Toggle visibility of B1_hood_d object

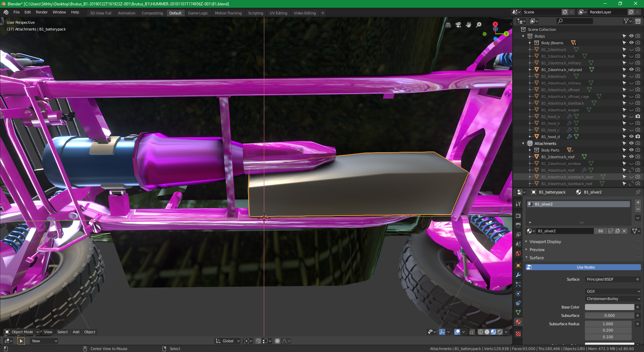(631, 137)
